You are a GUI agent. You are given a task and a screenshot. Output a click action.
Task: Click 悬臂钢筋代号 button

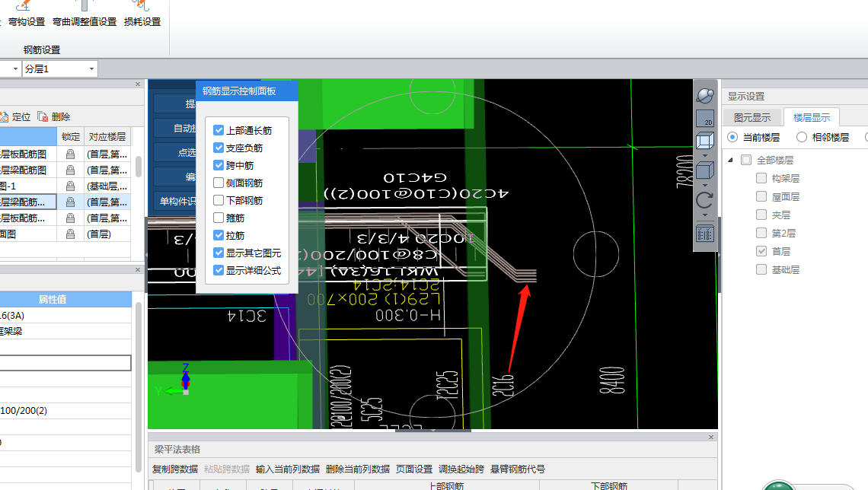pos(518,469)
